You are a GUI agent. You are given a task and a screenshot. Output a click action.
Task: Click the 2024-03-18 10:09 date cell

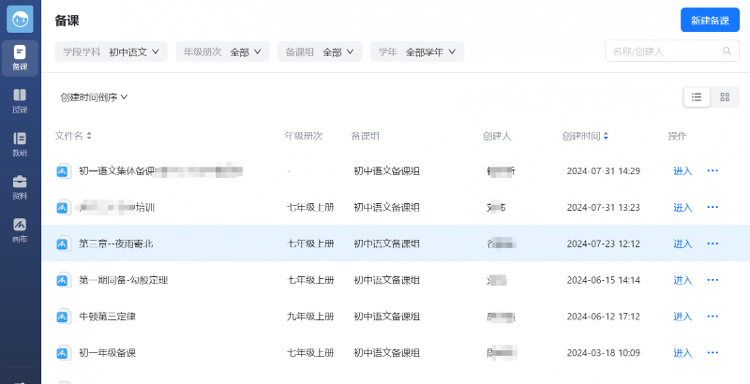(x=603, y=352)
